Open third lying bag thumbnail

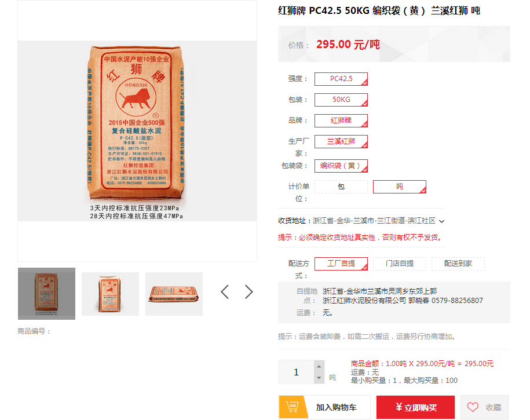click(174, 294)
